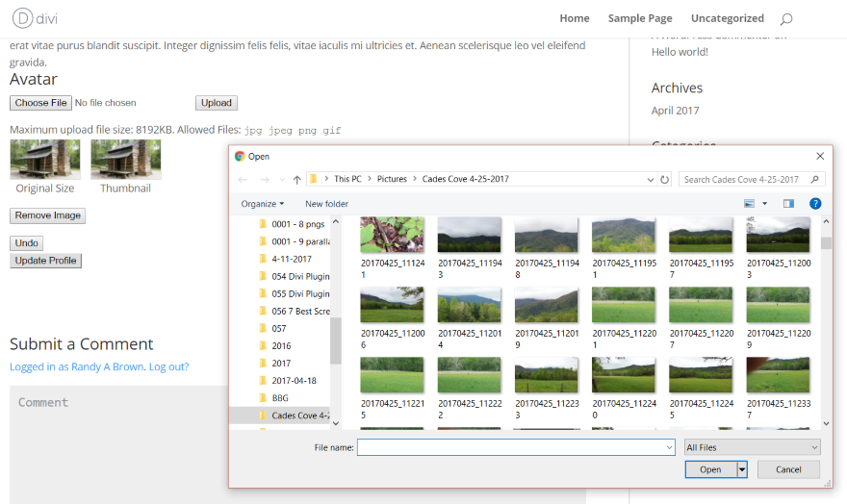Select the 20170425_111241 photo thumbnail
This screenshot has width=847, height=504.
pyautogui.click(x=392, y=235)
